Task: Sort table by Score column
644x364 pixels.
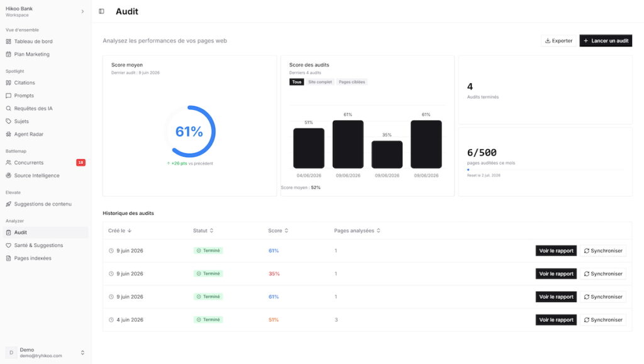Action: (x=278, y=231)
